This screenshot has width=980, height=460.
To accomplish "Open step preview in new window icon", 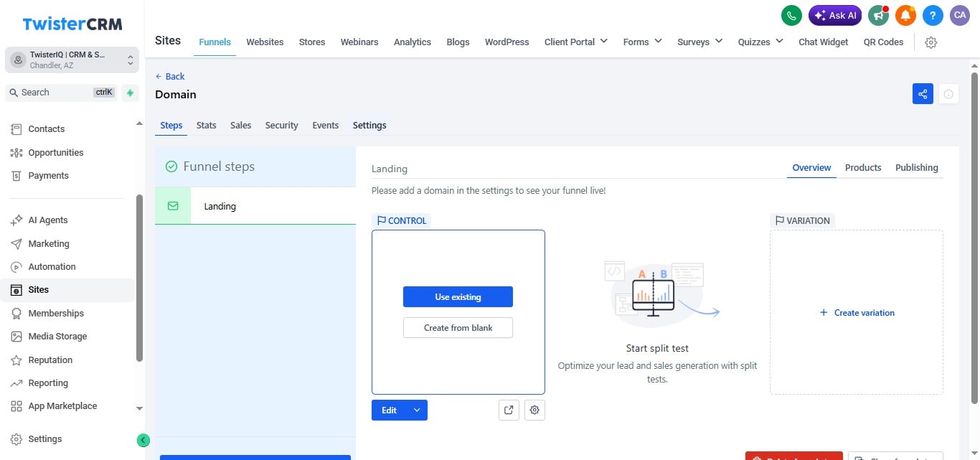I will 509,410.
